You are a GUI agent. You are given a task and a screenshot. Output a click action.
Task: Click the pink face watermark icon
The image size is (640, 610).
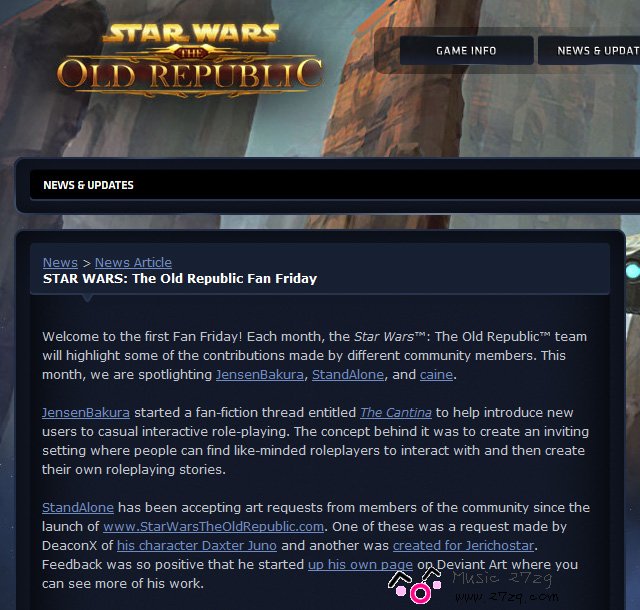point(416,586)
